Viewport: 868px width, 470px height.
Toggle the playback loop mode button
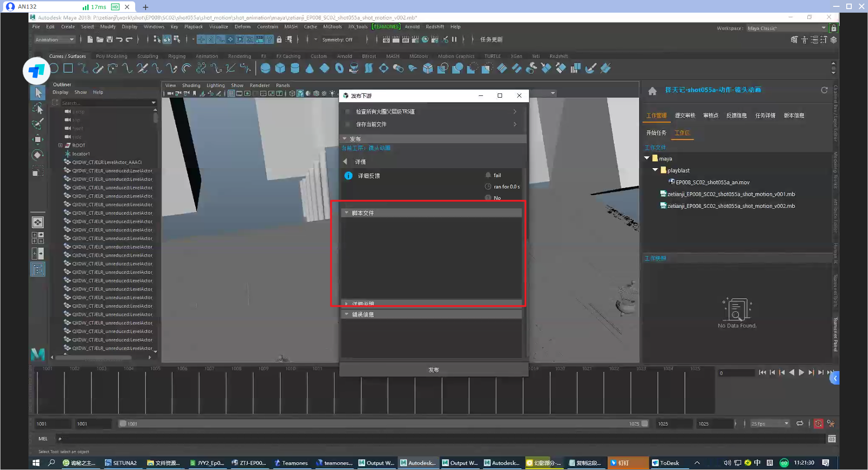[800, 424]
